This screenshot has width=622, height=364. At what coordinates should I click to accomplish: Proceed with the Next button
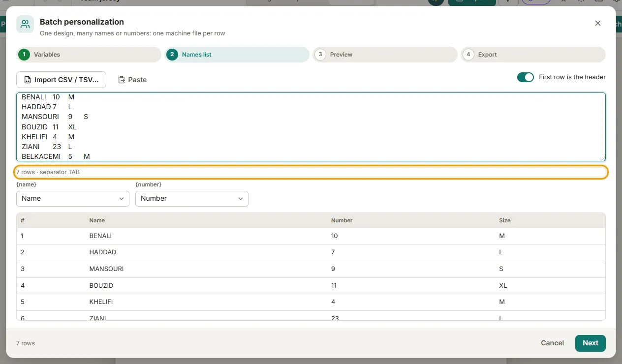pyautogui.click(x=591, y=343)
